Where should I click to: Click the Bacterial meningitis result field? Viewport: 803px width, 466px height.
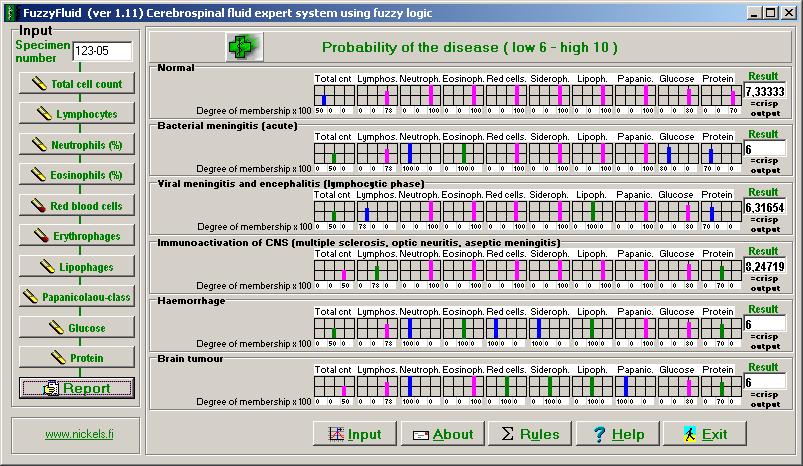(x=765, y=149)
